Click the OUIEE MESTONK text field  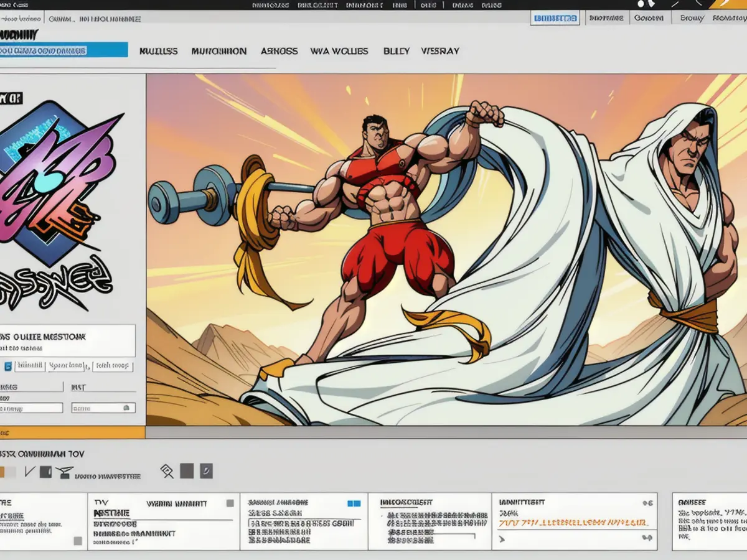click(67, 340)
